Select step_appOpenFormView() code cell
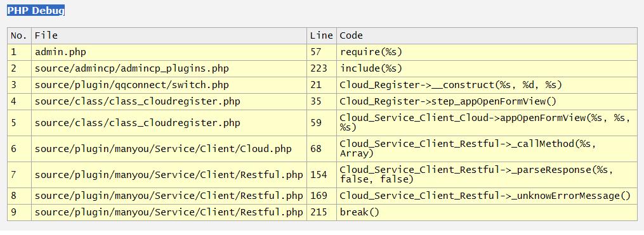This screenshot has height=235, width=644. [487, 102]
